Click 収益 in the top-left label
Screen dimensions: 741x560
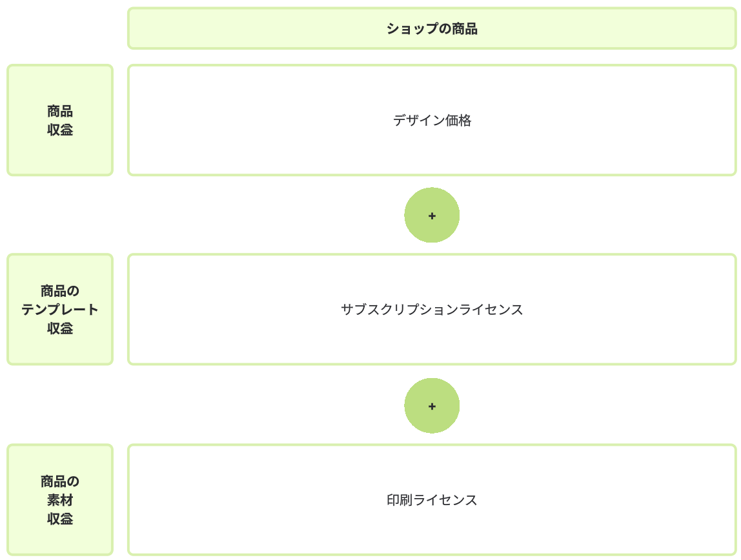(60, 130)
